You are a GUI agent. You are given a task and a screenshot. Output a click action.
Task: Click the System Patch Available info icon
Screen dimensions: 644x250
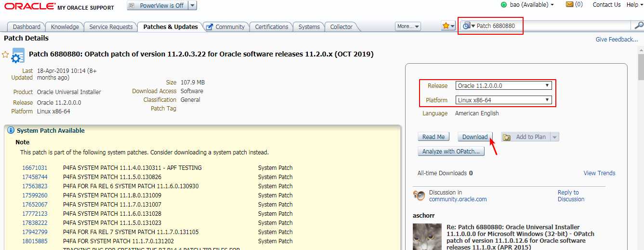coord(11,130)
